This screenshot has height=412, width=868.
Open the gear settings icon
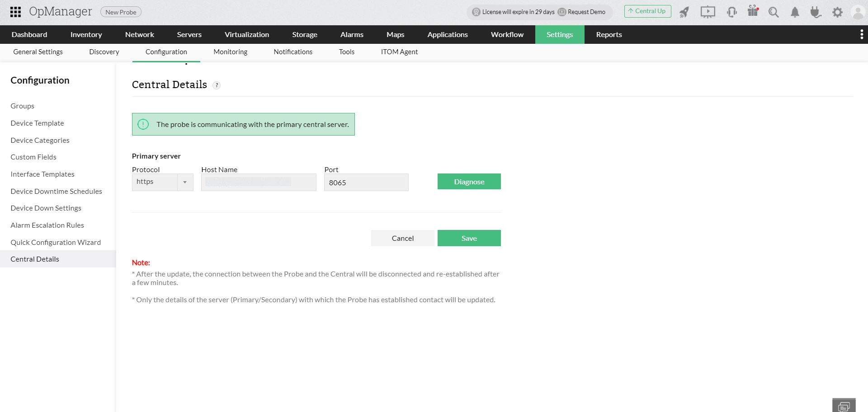pyautogui.click(x=837, y=12)
